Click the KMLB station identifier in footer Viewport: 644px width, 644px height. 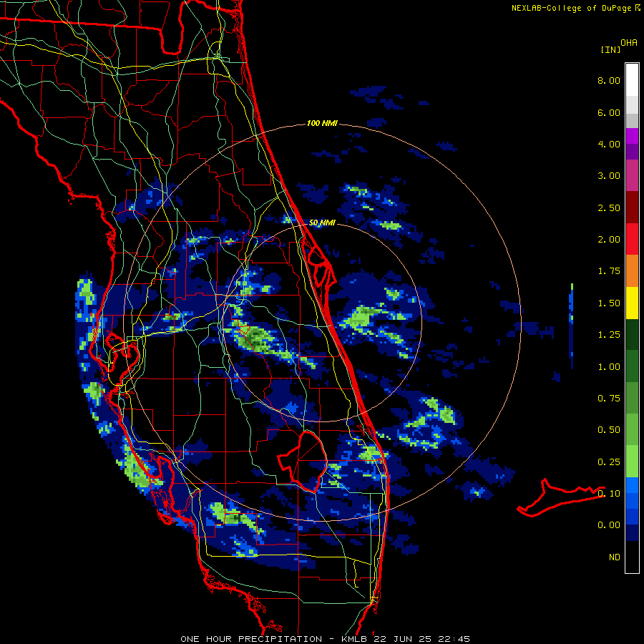coord(356,639)
